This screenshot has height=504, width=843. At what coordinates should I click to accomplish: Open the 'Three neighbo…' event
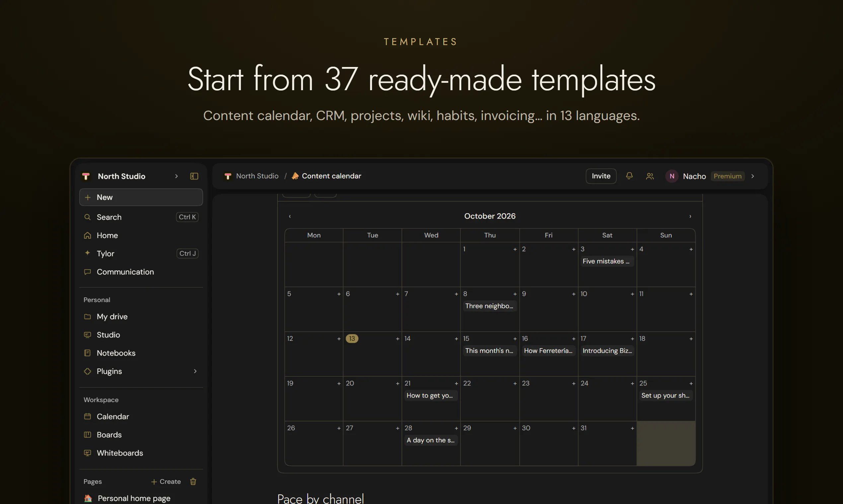pyautogui.click(x=490, y=306)
